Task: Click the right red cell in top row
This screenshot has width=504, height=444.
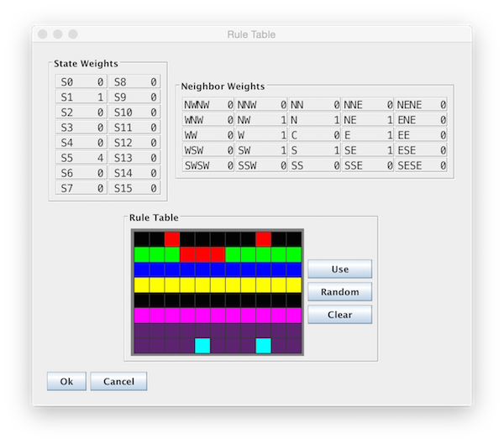Action: (263, 239)
